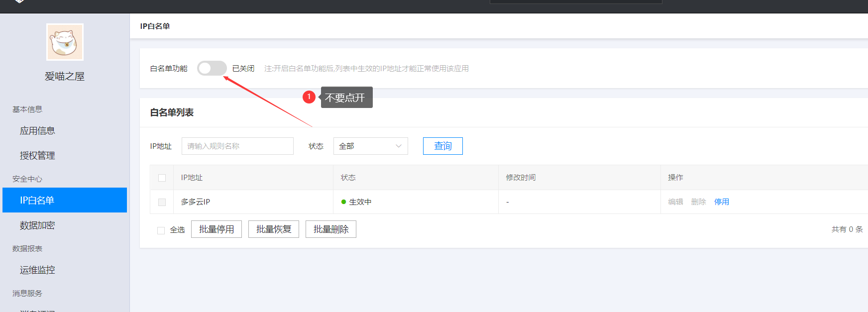Select IP白名单 in the sidebar
The image size is (868, 312).
click(65, 200)
